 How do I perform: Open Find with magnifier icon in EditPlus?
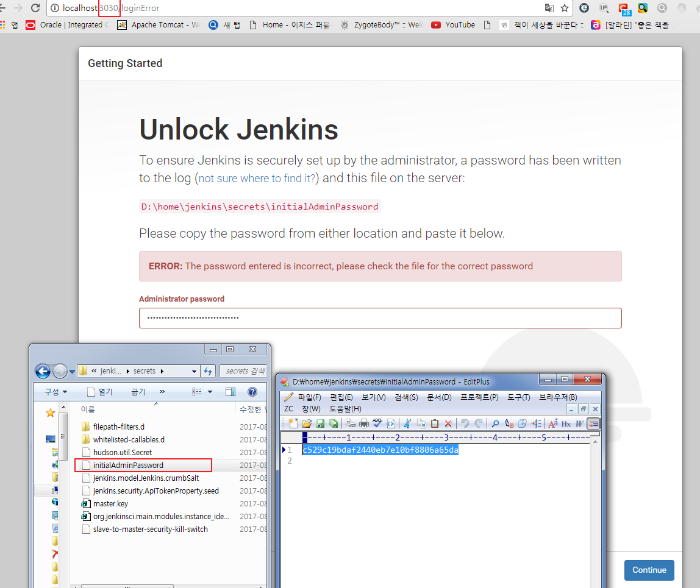coord(495,424)
